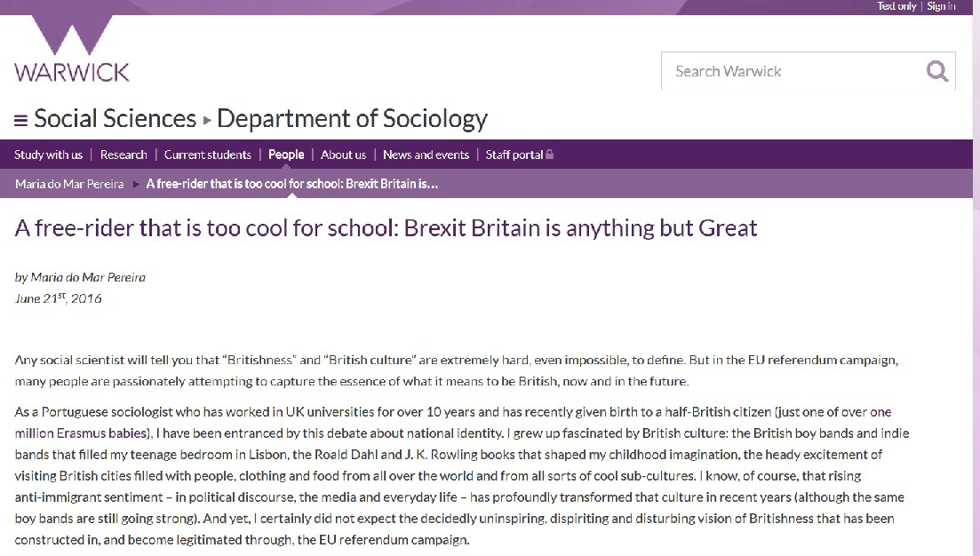Go to Social Sciences section
The image size is (980, 556).
click(x=115, y=119)
